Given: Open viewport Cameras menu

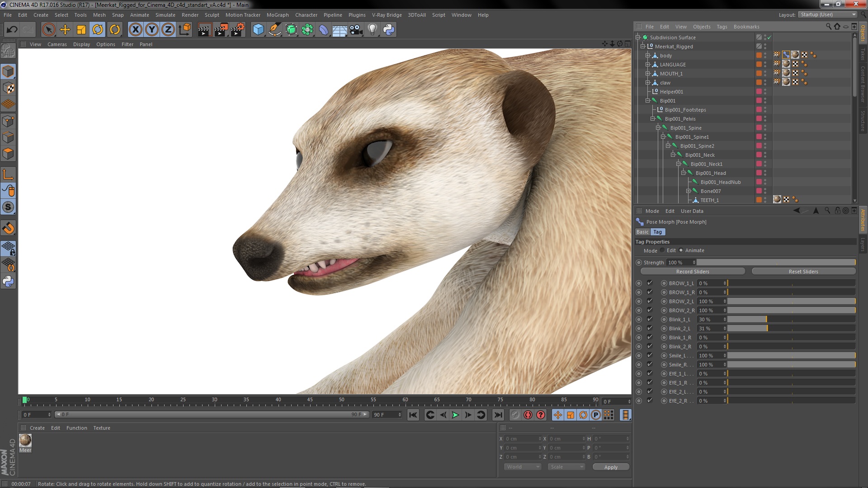Looking at the screenshot, I should pos(57,44).
